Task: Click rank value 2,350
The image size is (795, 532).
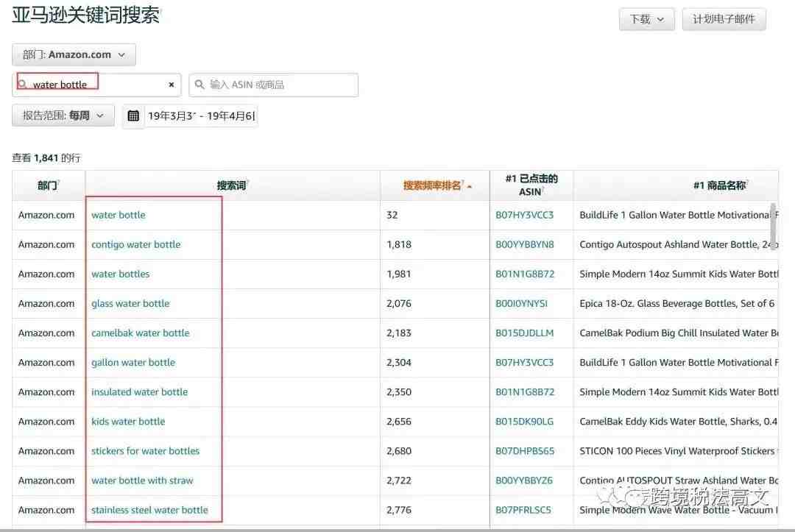Action: tap(399, 391)
